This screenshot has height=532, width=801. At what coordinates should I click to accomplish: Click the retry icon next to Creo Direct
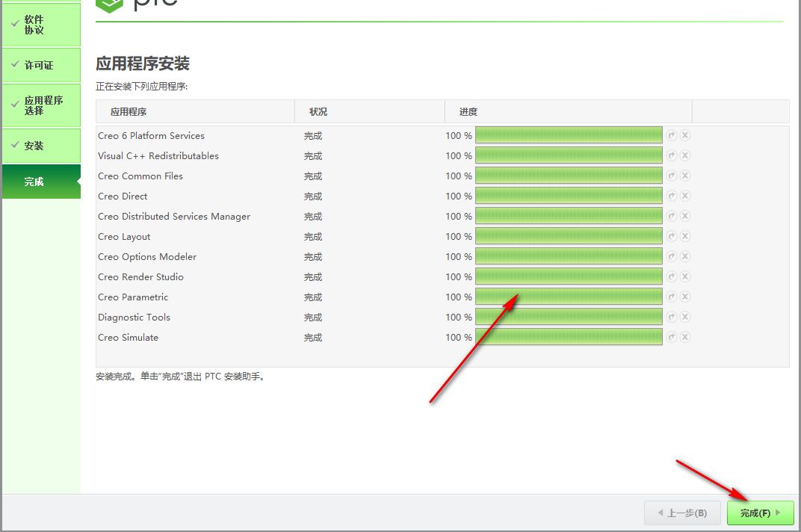pos(672,196)
